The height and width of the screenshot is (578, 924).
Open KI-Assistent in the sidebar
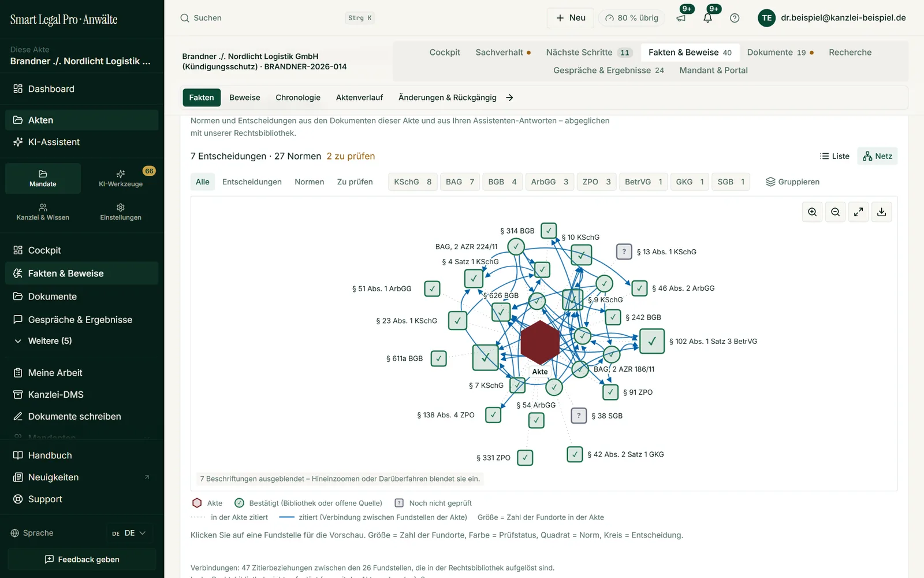click(82, 142)
